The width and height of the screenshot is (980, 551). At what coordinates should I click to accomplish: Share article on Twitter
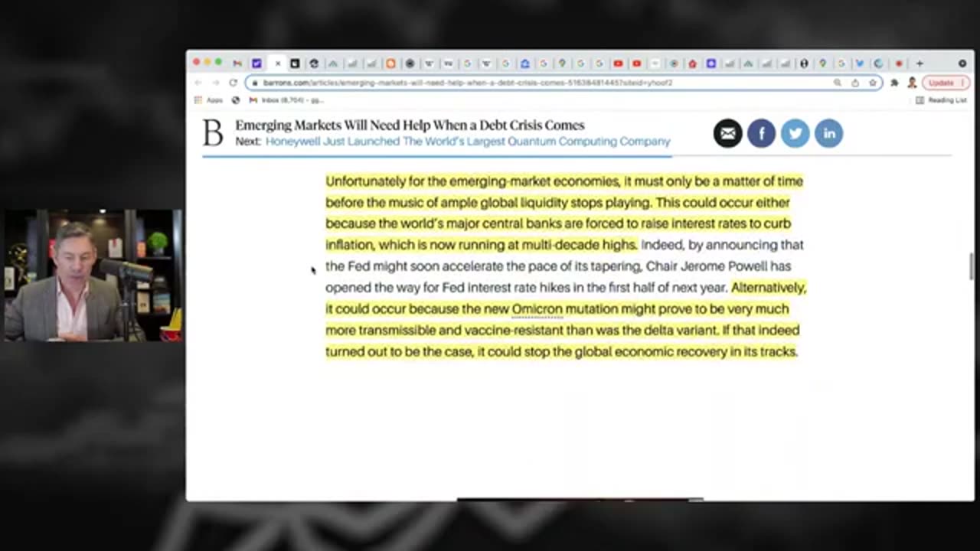[x=795, y=133]
